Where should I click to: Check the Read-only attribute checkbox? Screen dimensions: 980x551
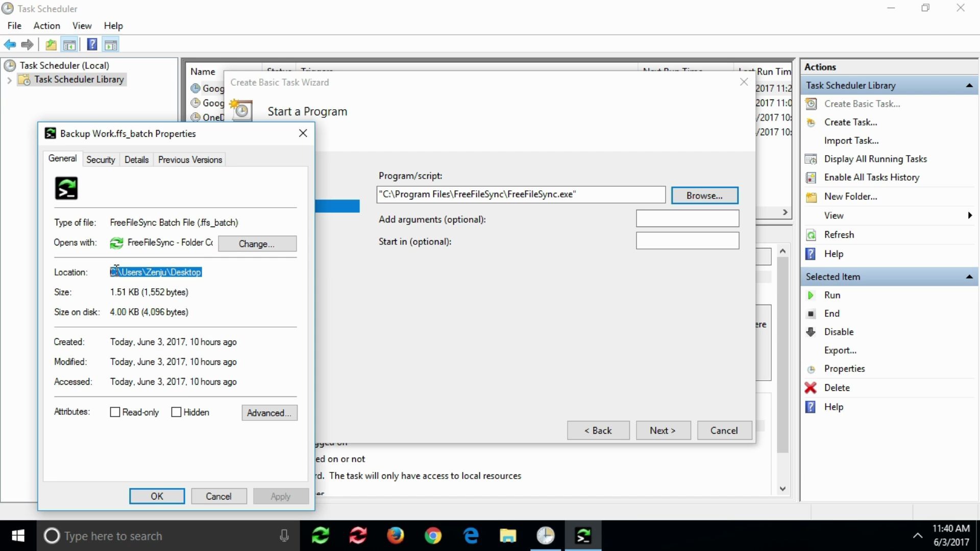click(115, 412)
